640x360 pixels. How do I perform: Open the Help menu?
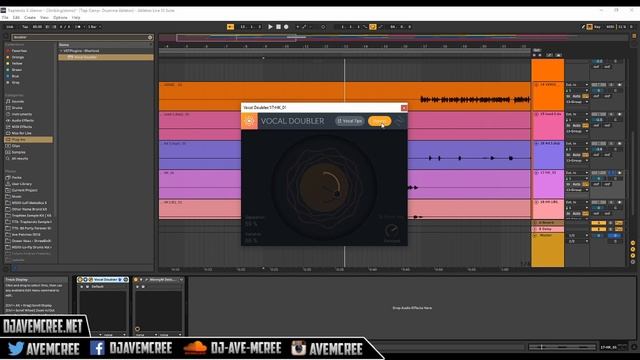pyautogui.click(x=76, y=18)
